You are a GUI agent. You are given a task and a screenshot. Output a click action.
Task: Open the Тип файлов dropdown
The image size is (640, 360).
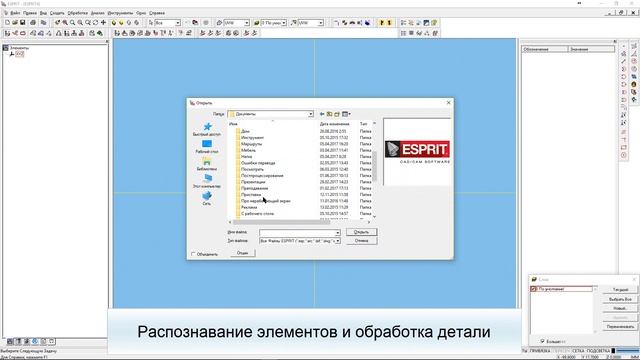(338, 241)
